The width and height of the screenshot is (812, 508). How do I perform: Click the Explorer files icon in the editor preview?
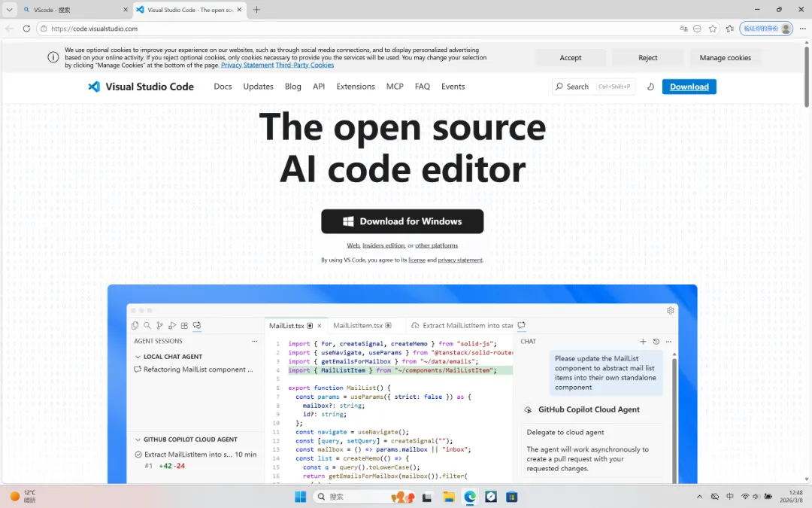[x=135, y=326]
